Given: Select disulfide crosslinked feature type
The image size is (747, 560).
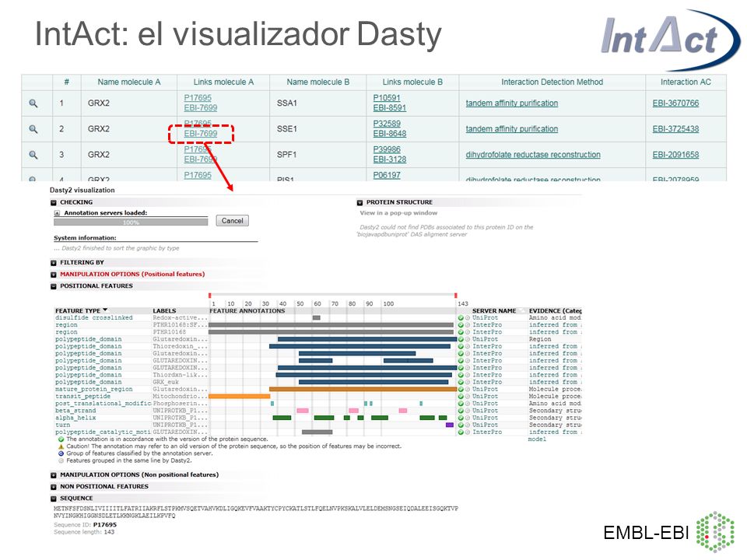Looking at the screenshot, I should [94, 317].
